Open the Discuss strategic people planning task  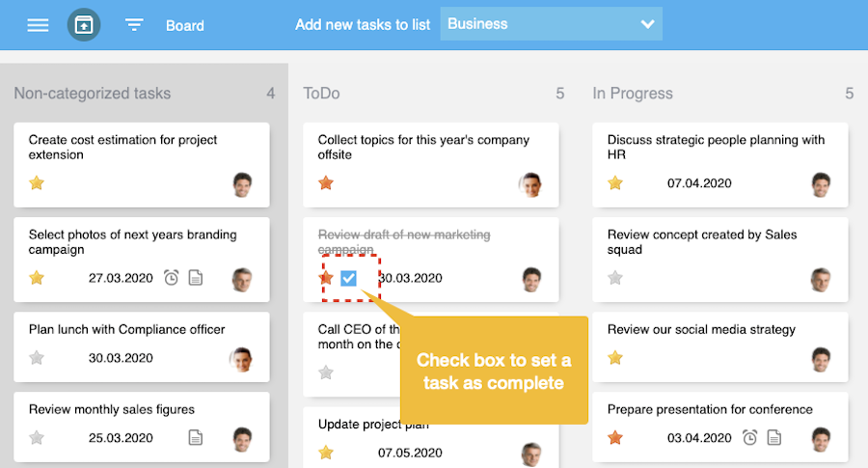(x=716, y=147)
